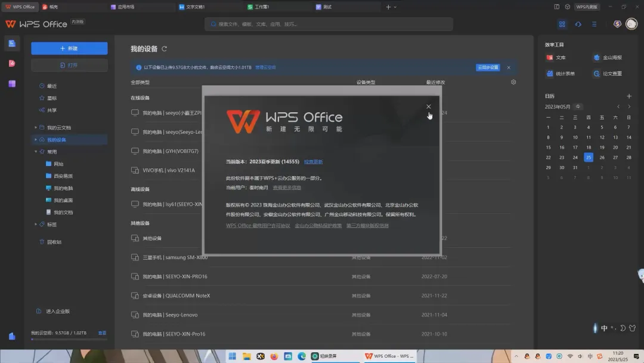Screen dimensions: 644x363
Task: Select 三星手机 samsung SM-X800 device row
Action: coord(321,257)
